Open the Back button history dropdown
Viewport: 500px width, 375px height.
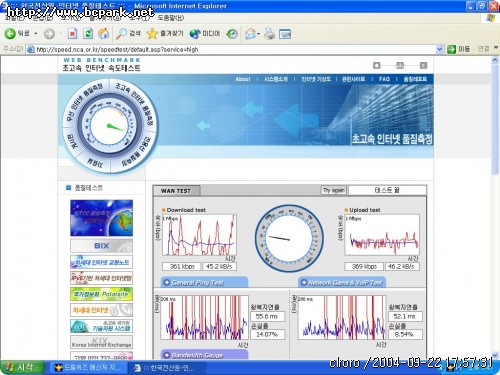[x=36, y=33]
